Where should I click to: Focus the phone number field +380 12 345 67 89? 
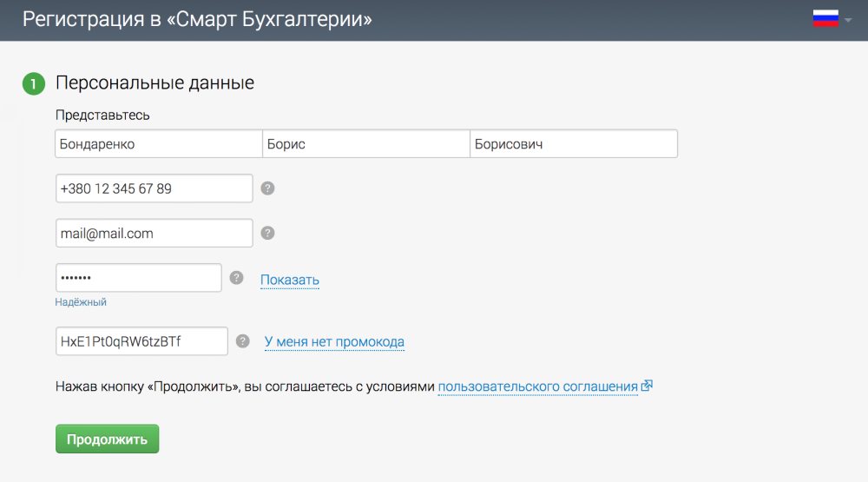(155, 188)
